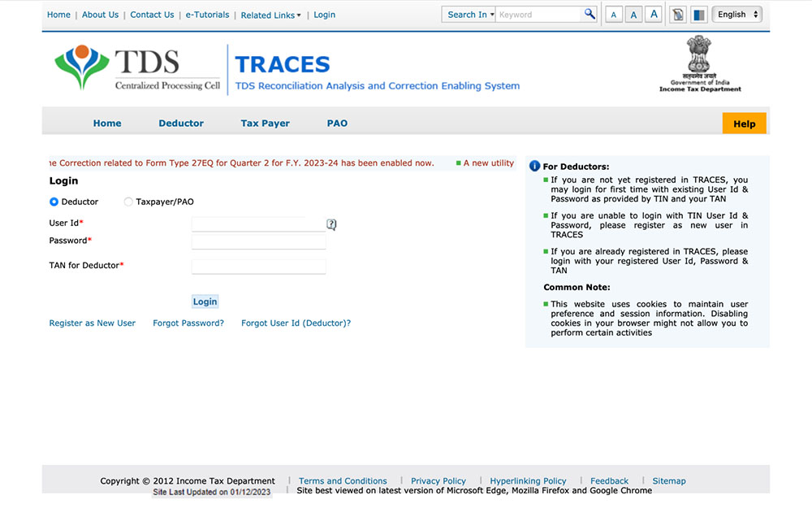This screenshot has width=812, height=508.
Task: Open the PAO navigation tab
Action: [337, 123]
